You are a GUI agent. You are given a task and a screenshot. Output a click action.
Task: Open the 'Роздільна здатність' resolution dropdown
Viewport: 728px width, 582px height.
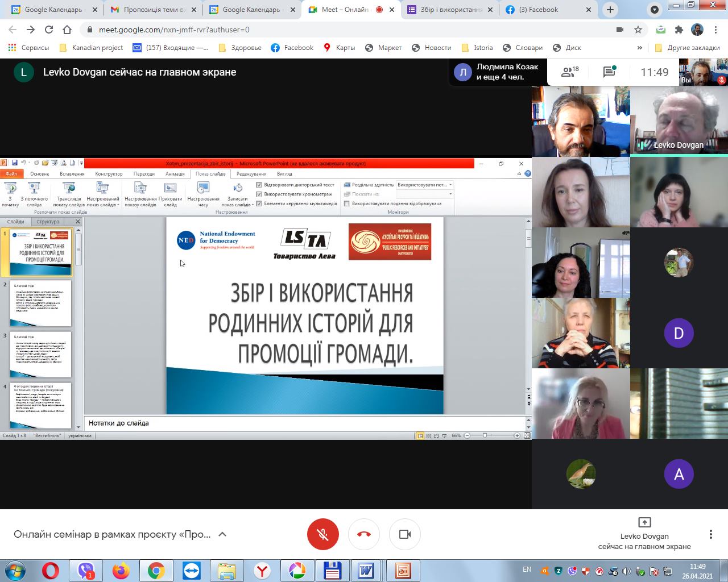pyautogui.click(x=424, y=185)
